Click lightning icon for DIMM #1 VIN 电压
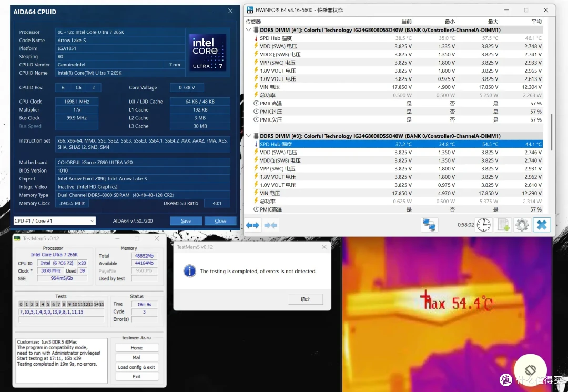The image size is (568, 392). (256, 87)
